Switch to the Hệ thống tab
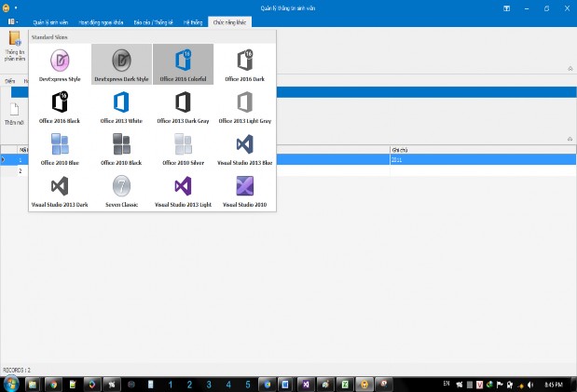The width and height of the screenshot is (577, 392). pos(192,20)
